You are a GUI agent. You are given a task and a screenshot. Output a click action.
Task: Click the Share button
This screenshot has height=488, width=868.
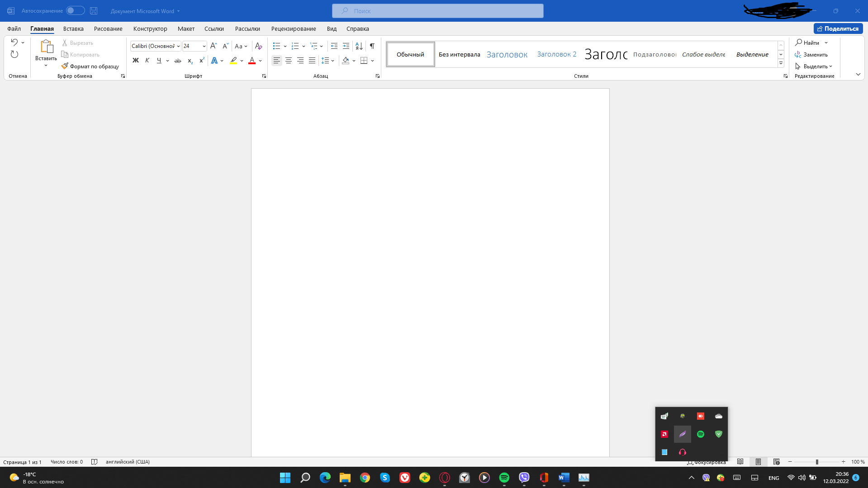[838, 28]
